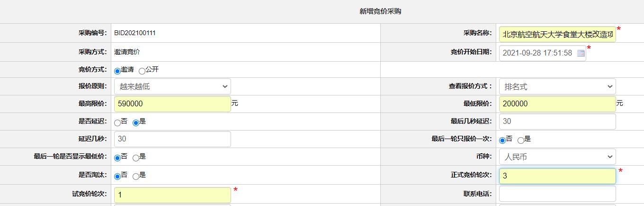Select the 邀请 bidding method radio
Screen dimensions: 644x206
117,71
